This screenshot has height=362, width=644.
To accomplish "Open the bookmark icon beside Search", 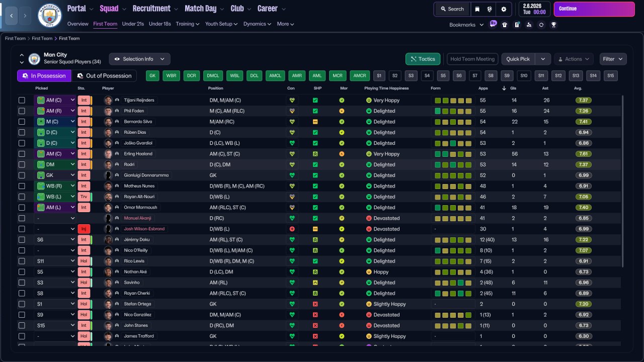I will (x=477, y=9).
